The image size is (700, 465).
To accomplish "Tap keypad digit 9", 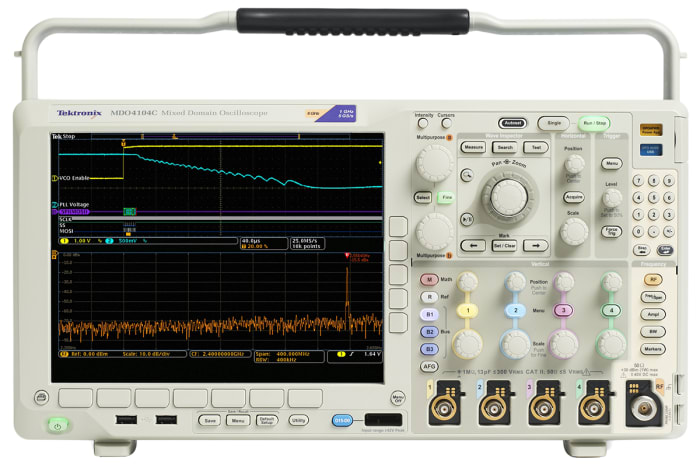I will (x=668, y=180).
